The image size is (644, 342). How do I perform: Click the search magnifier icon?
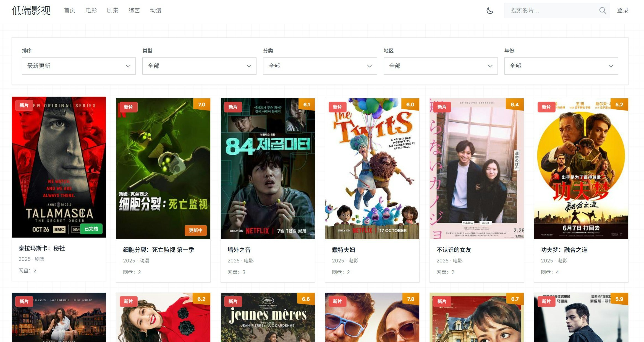[603, 10]
